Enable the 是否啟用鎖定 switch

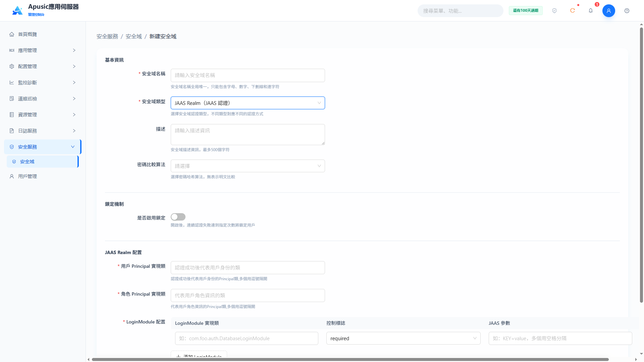[x=178, y=217]
